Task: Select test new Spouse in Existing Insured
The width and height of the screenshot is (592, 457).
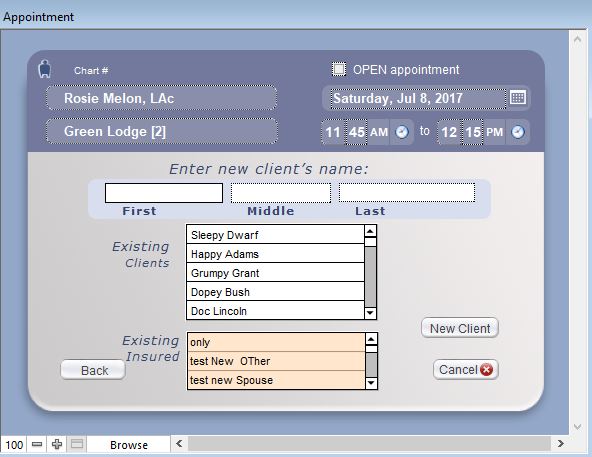Action: click(x=276, y=380)
